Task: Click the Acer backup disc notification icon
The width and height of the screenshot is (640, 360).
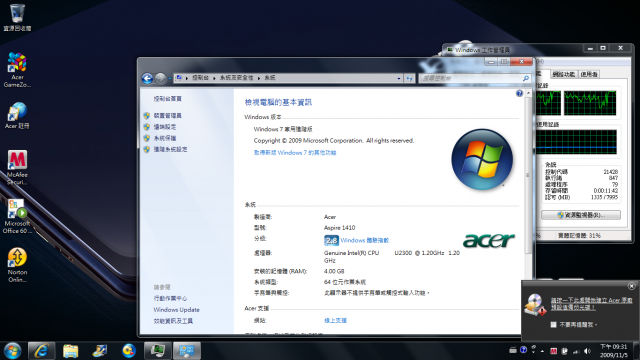Action: (536, 304)
